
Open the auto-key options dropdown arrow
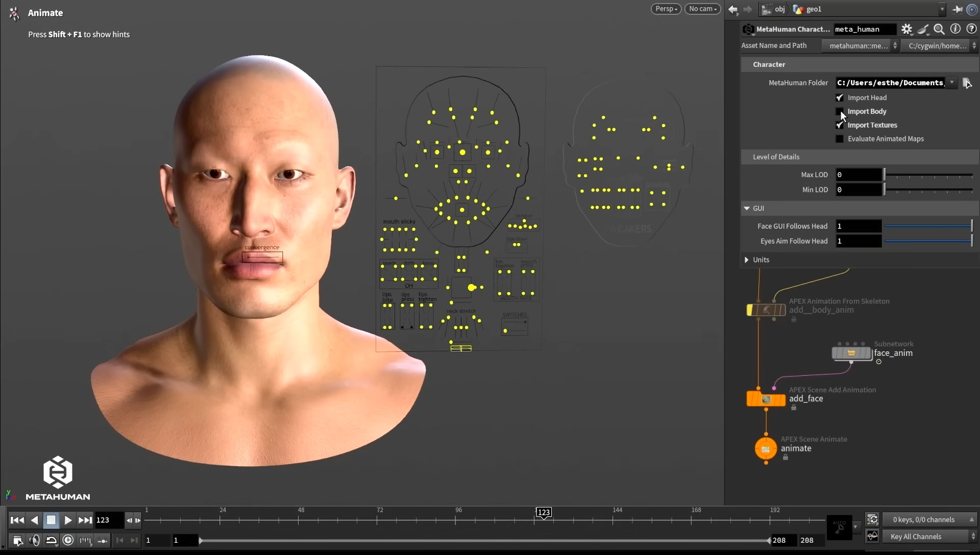[x=855, y=526]
